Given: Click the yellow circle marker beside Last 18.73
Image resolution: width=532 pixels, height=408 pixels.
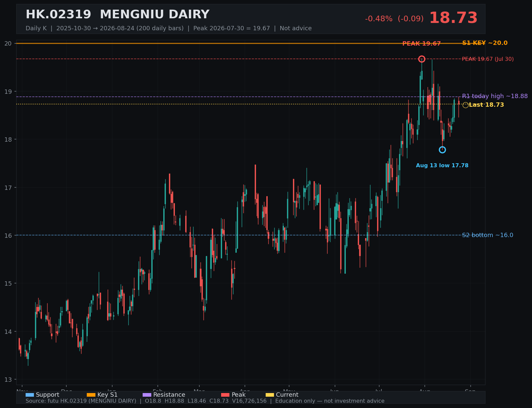Looking at the screenshot, I should pos(465,105).
